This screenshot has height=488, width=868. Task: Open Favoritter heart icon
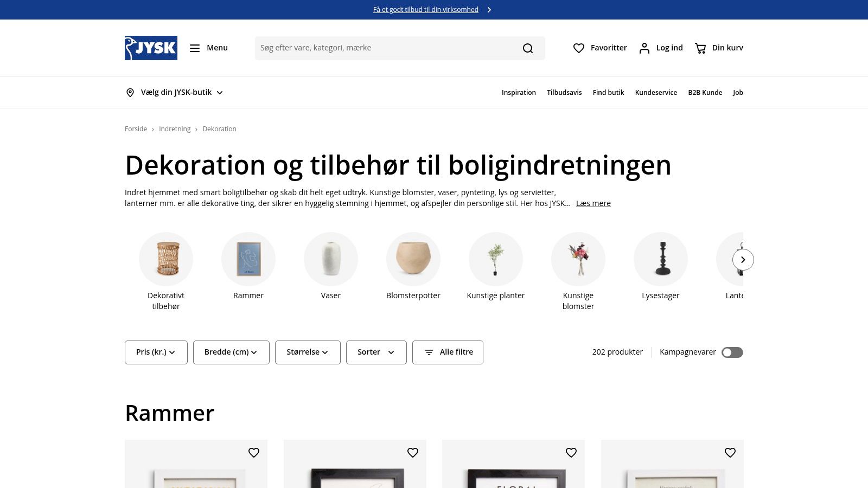[579, 48]
